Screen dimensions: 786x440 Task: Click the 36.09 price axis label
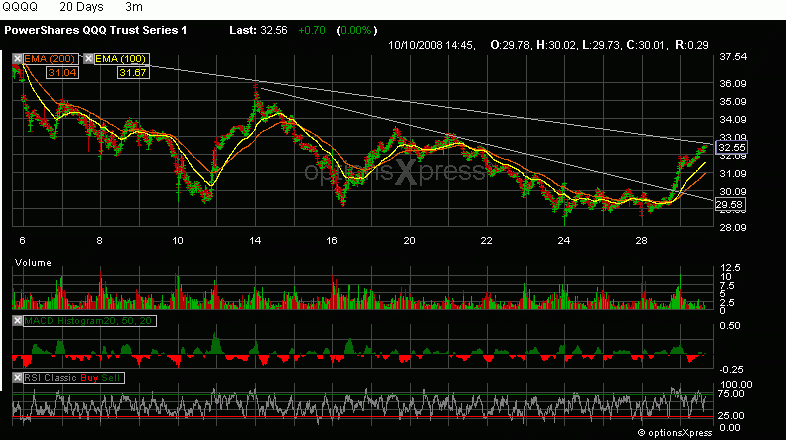(x=733, y=84)
